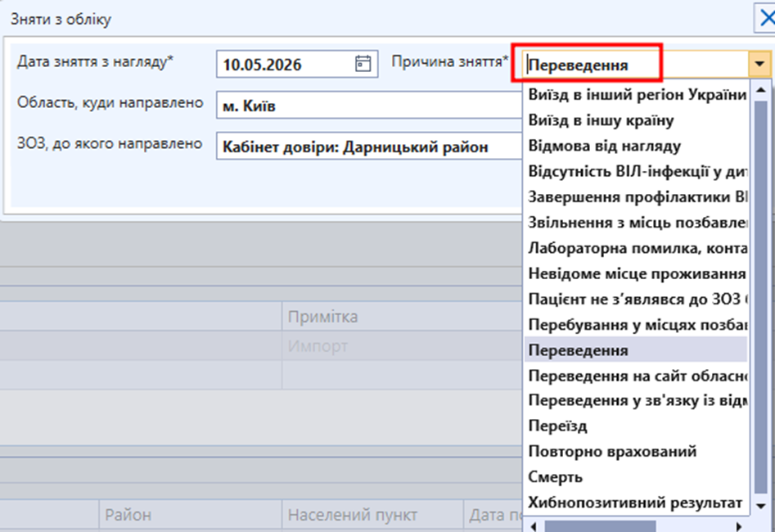
Task: Pick Лабораторна помилка option
Action: point(637,248)
